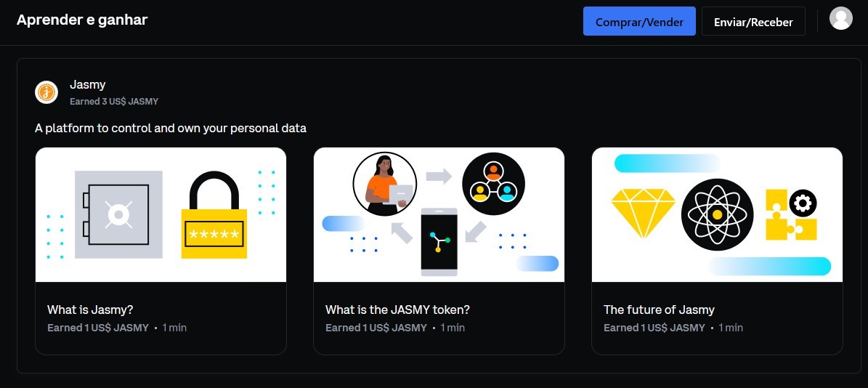Image resolution: width=868 pixels, height=388 pixels.
Task: Click the gray safe vault graphic
Action: click(118, 215)
